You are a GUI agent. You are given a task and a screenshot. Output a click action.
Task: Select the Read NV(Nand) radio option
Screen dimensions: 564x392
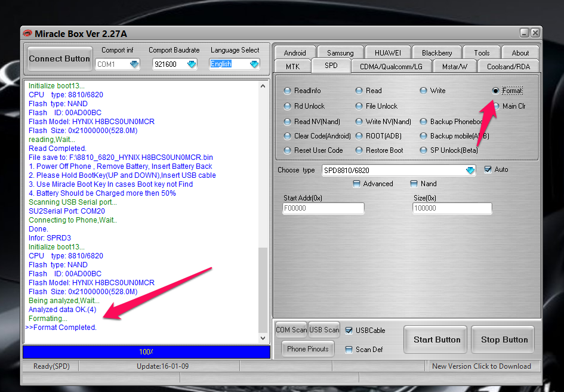click(287, 122)
